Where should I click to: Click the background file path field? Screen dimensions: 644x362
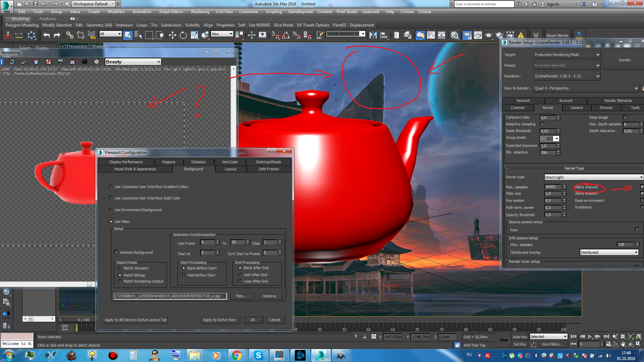click(170, 296)
